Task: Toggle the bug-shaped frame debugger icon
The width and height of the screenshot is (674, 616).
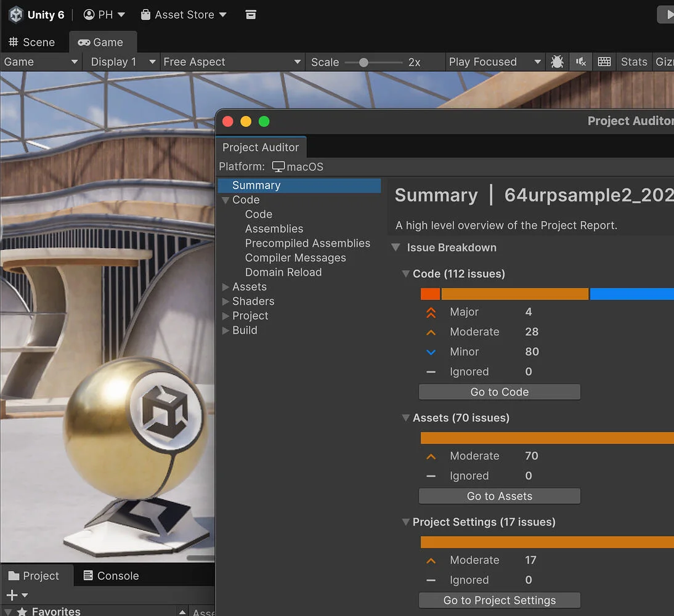Action: tap(557, 62)
